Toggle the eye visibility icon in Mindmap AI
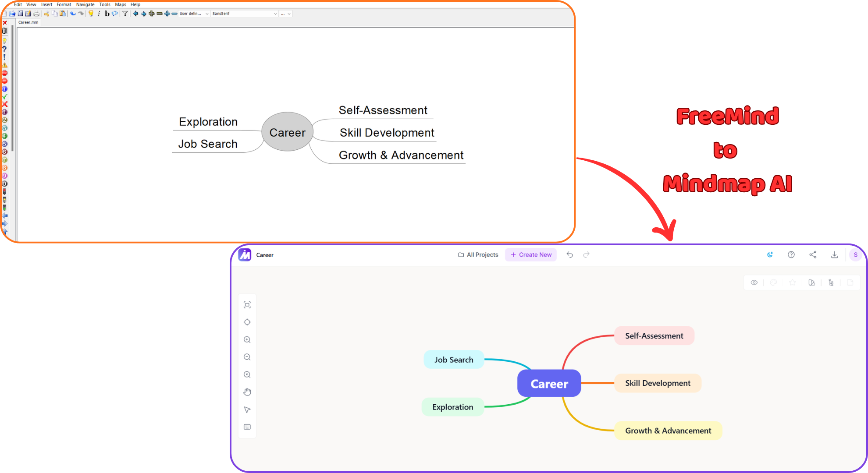868x473 pixels. pos(754,282)
